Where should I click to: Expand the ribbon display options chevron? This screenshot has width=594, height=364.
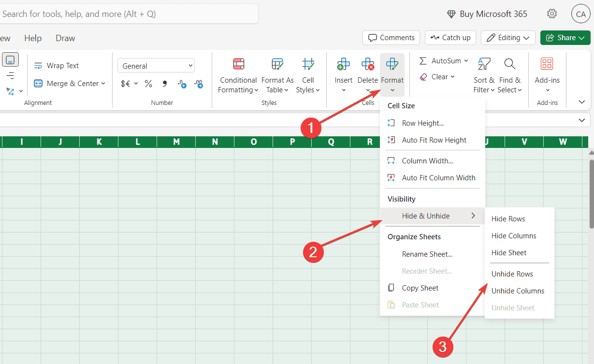point(581,102)
